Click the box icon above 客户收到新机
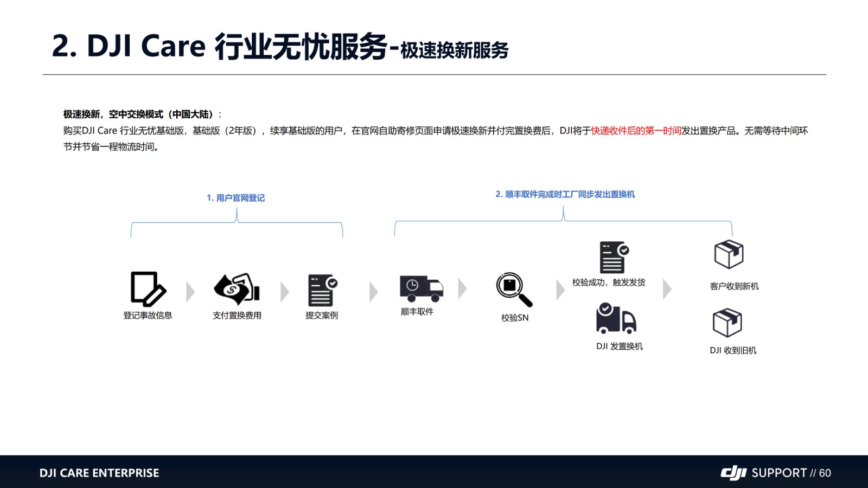This screenshot has height=488, width=868. (729, 254)
